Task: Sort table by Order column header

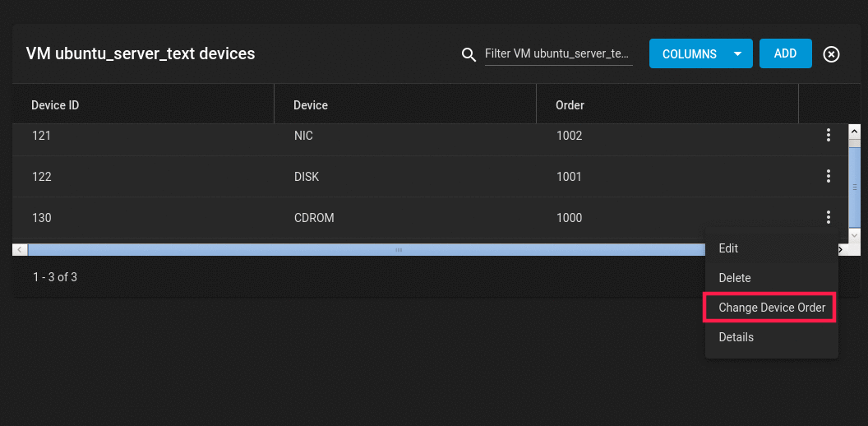Action: pyautogui.click(x=570, y=105)
